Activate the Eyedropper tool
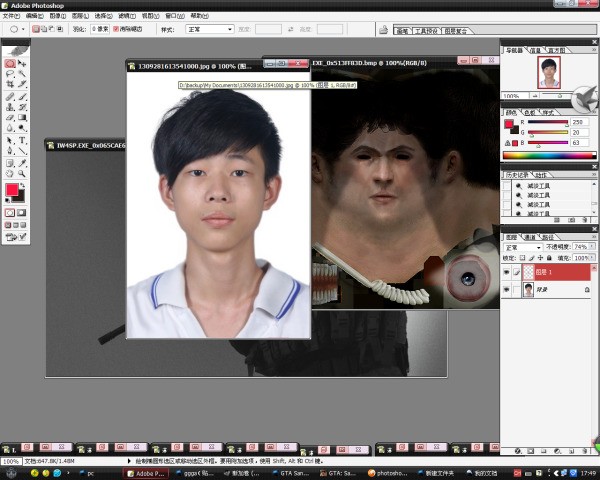 22,162
